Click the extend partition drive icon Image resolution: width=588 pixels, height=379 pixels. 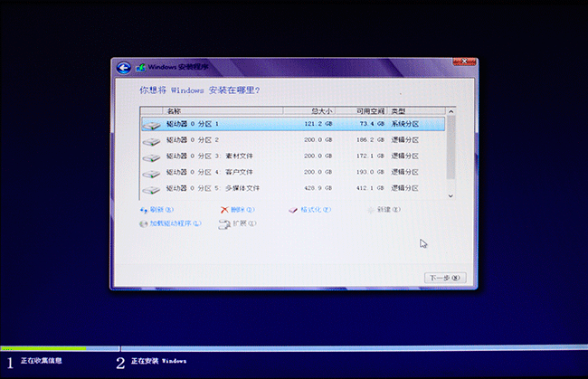click(223, 224)
